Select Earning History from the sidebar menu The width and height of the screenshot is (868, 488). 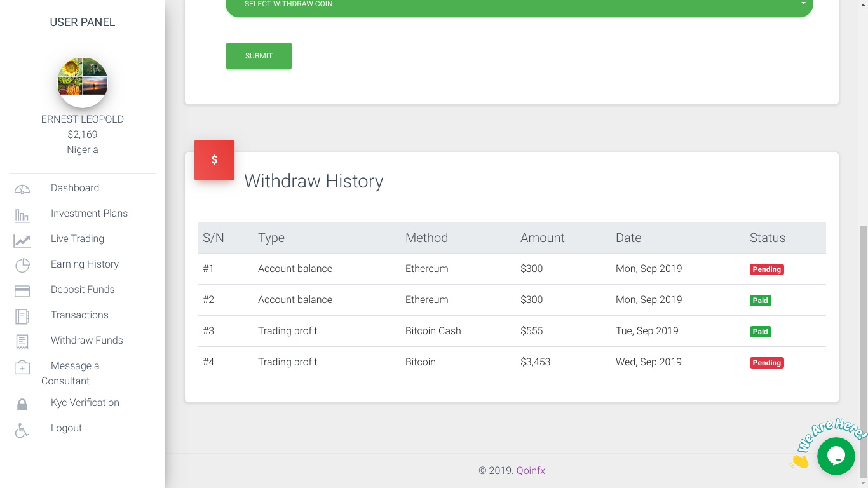(85, 264)
